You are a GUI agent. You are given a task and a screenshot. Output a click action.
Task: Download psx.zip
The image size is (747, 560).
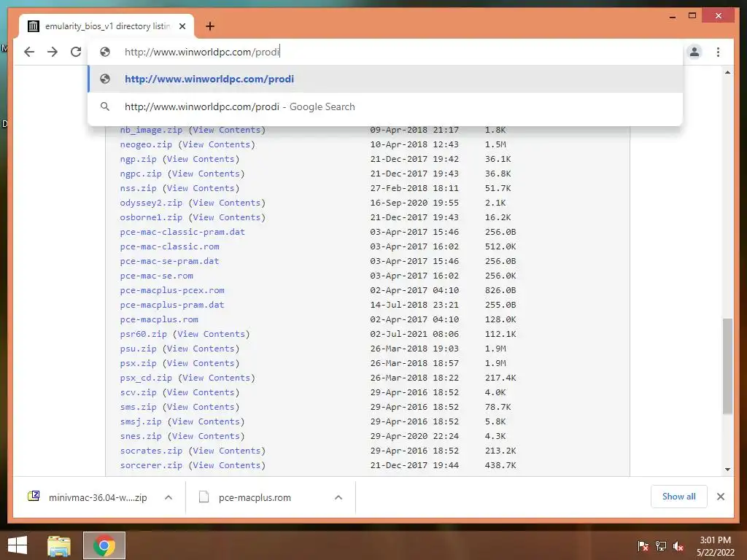click(x=138, y=363)
